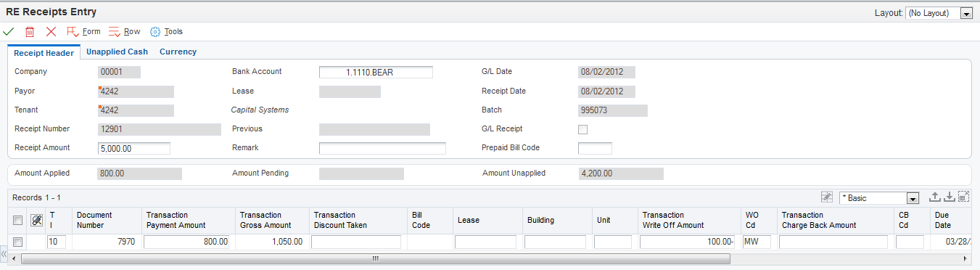The height and width of the screenshot is (270, 980).
Task: Click the horizontal scrollbar thumb of grid
Action: click(x=376, y=258)
